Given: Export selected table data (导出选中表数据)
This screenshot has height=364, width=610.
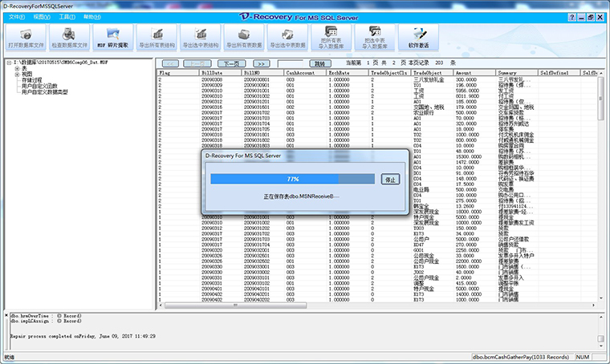Looking at the screenshot, I should pyautogui.click(x=287, y=38).
